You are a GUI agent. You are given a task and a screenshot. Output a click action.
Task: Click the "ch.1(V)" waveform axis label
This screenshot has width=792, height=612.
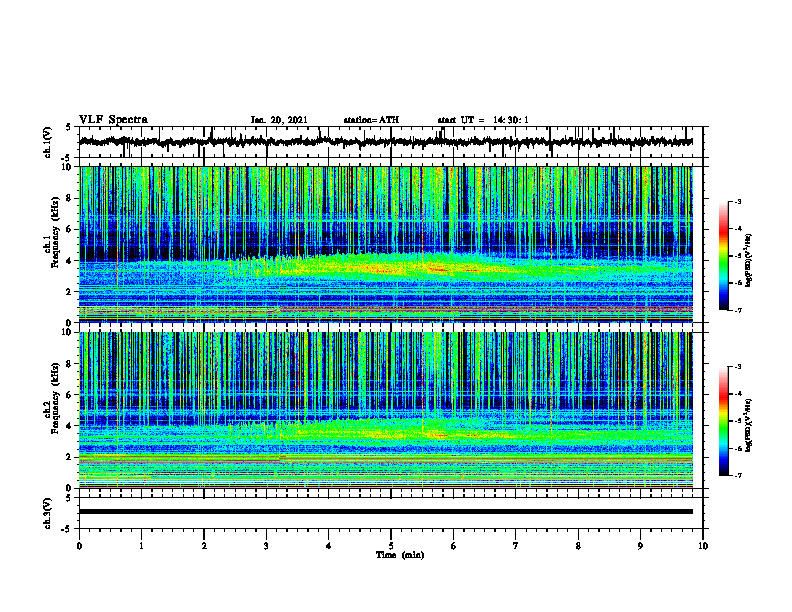[x=48, y=142]
